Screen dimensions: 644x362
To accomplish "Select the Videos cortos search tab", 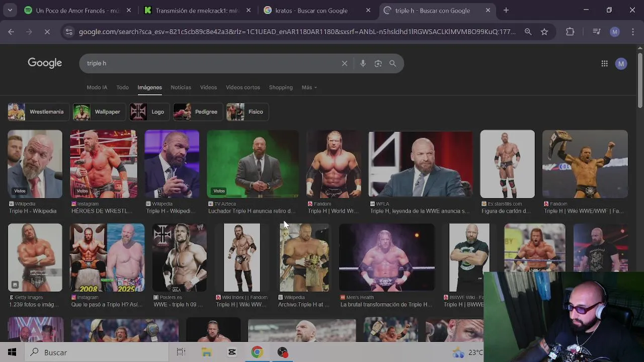I will pyautogui.click(x=243, y=87).
